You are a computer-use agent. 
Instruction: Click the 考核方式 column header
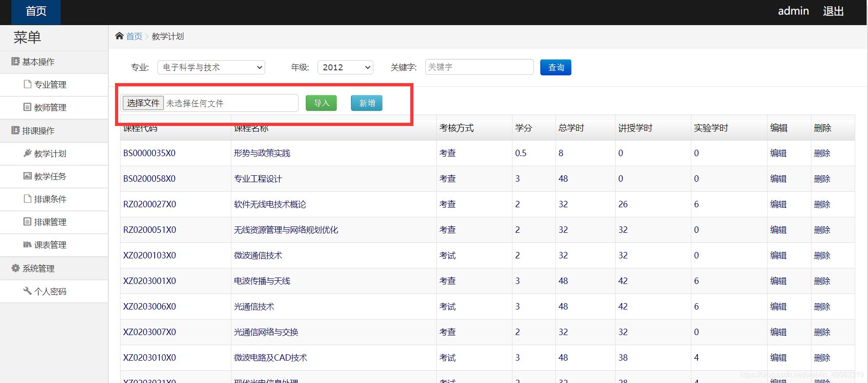(456, 128)
